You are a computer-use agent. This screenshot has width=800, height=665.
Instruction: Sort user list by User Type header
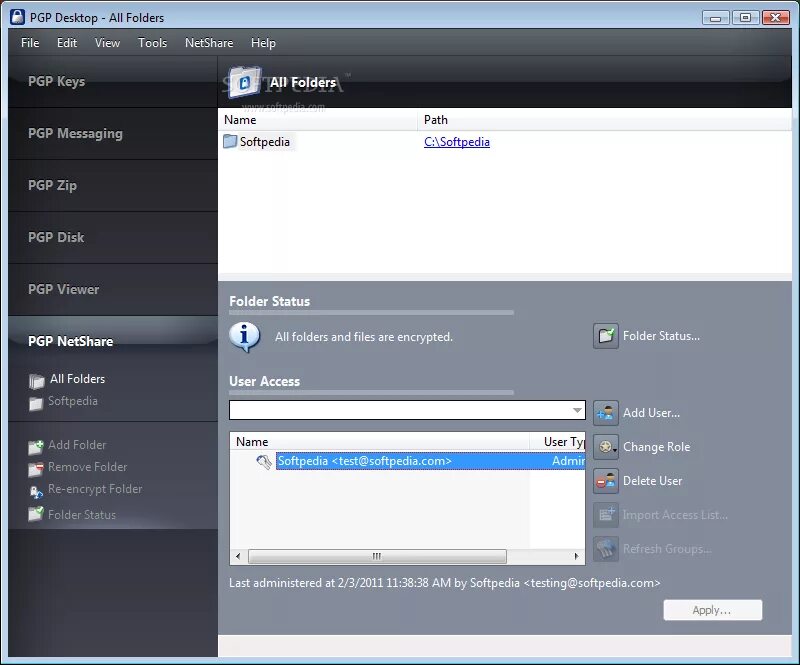pos(558,442)
